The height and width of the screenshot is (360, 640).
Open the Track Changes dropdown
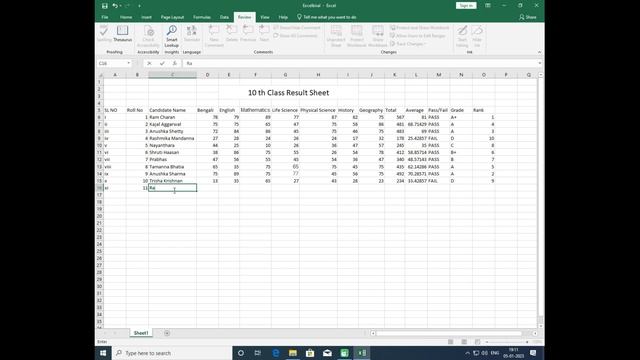point(408,44)
